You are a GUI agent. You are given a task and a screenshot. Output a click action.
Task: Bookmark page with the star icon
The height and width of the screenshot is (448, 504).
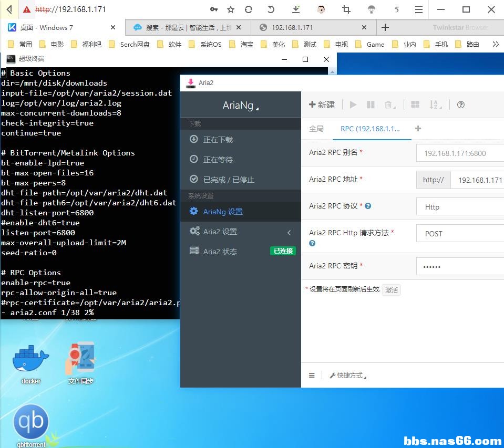[x=231, y=9]
